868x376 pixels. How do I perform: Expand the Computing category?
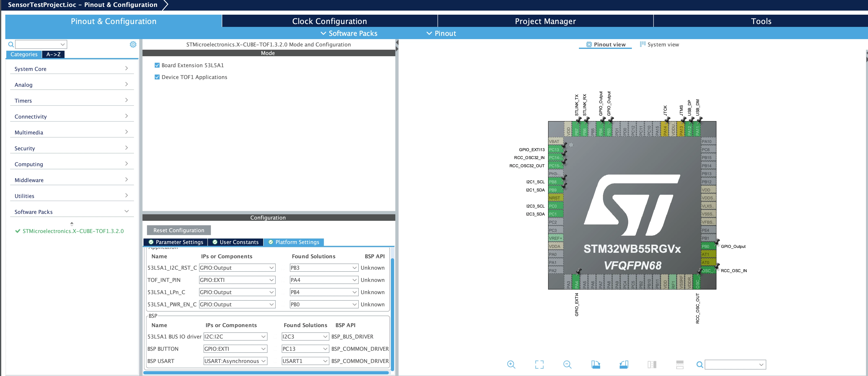[x=72, y=164]
